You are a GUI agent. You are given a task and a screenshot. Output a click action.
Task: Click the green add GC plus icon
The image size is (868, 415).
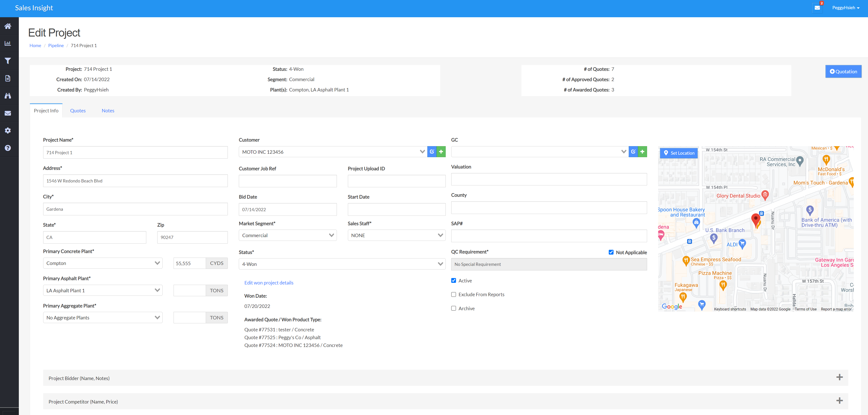coord(642,152)
